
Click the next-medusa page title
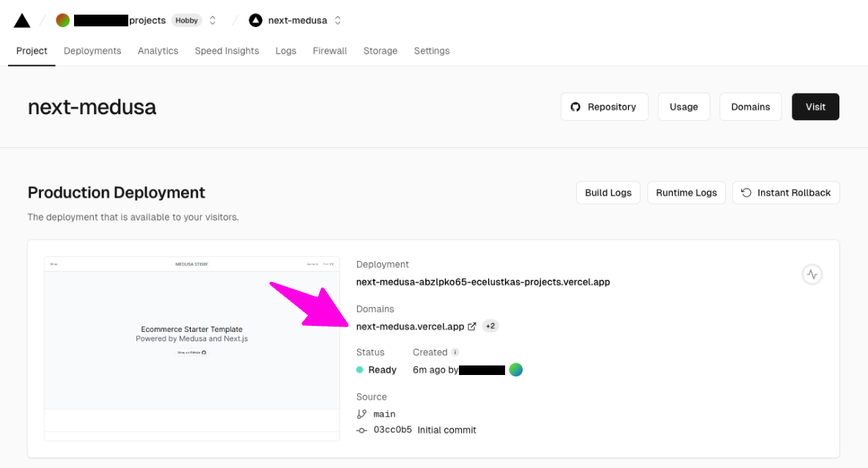(x=92, y=107)
